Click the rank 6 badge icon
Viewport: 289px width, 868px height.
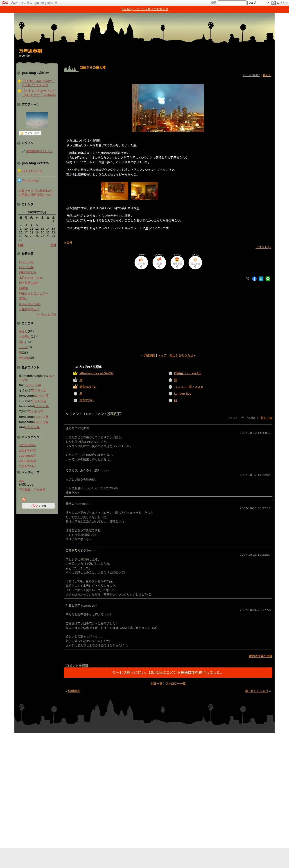[170, 373]
